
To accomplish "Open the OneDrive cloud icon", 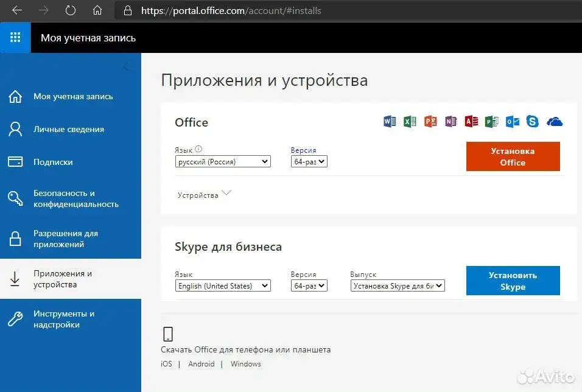I will (553, 121).
